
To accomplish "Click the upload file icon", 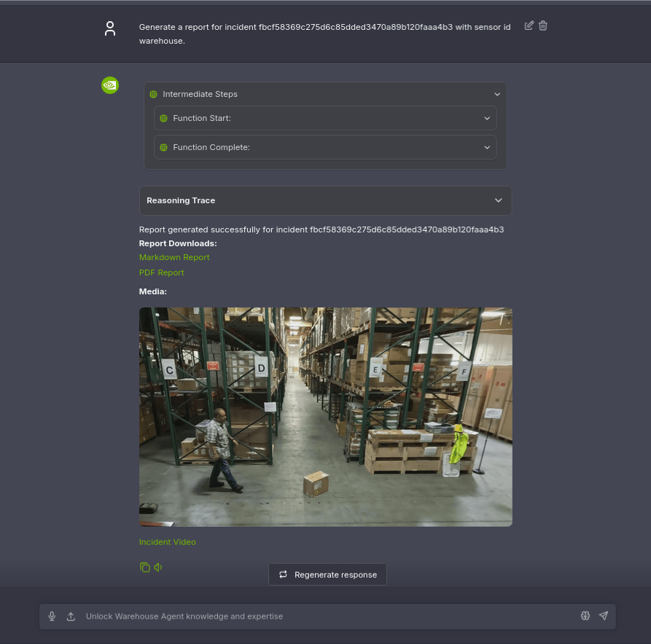I will click(71, 616).
